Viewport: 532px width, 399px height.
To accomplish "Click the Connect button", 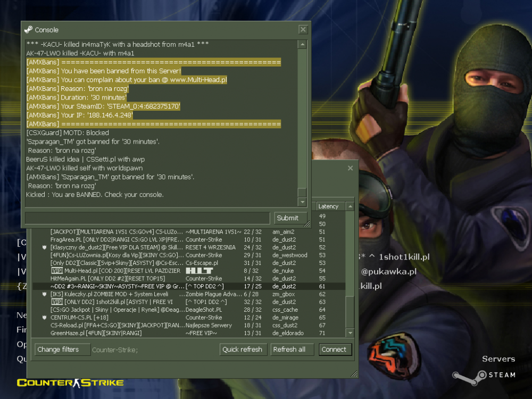I will [x=334, y=350].
